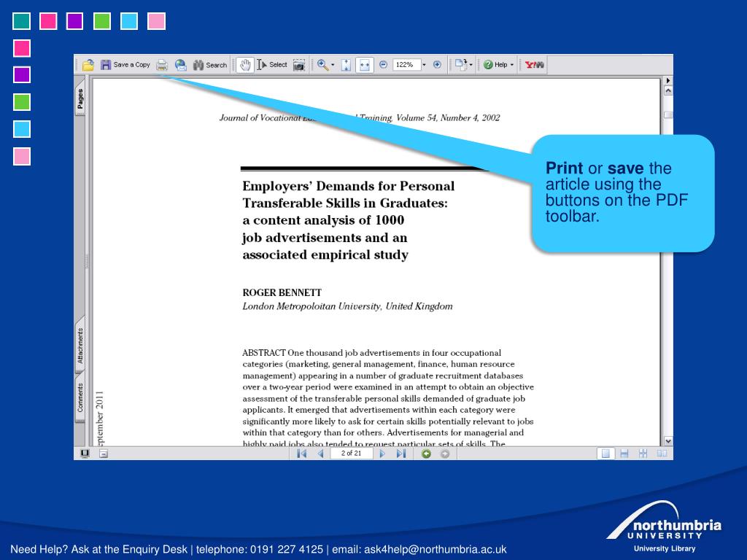Image resolution: width=747 pixels, height=560 pixels.
Task: Click the vertical scrollbar down arrow
Action: tap(668, 441)
